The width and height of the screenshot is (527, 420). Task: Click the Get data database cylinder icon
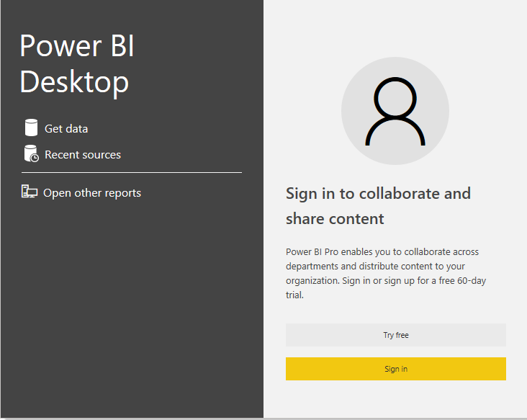[x=30, y=128]
